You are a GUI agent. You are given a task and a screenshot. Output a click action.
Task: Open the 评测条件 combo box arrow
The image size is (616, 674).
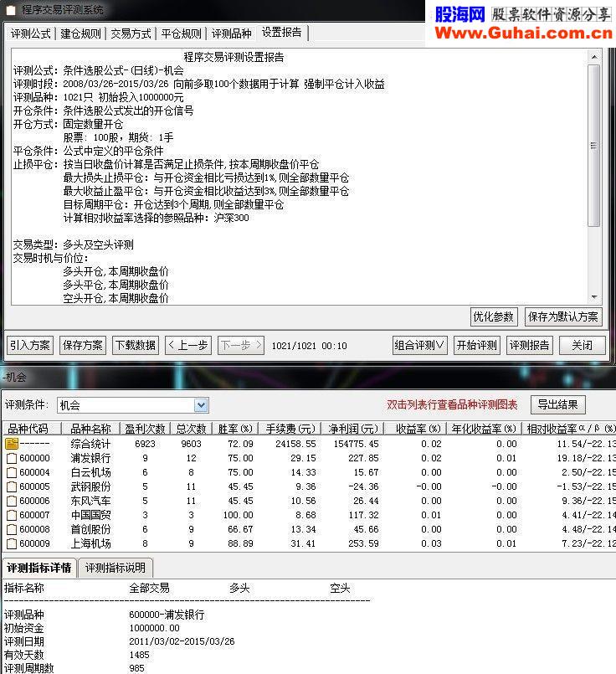201,405
